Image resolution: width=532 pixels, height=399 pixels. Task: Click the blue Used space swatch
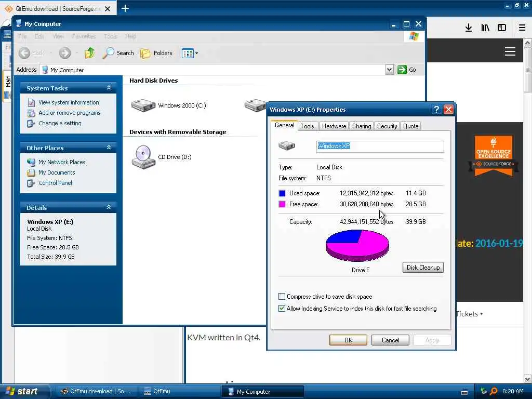(282, 193)
